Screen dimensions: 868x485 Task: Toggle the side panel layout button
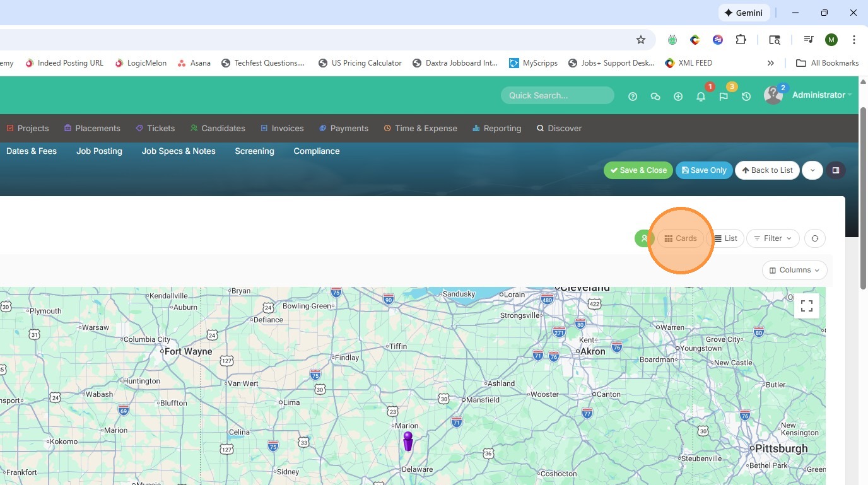click(x=836, y=170)
